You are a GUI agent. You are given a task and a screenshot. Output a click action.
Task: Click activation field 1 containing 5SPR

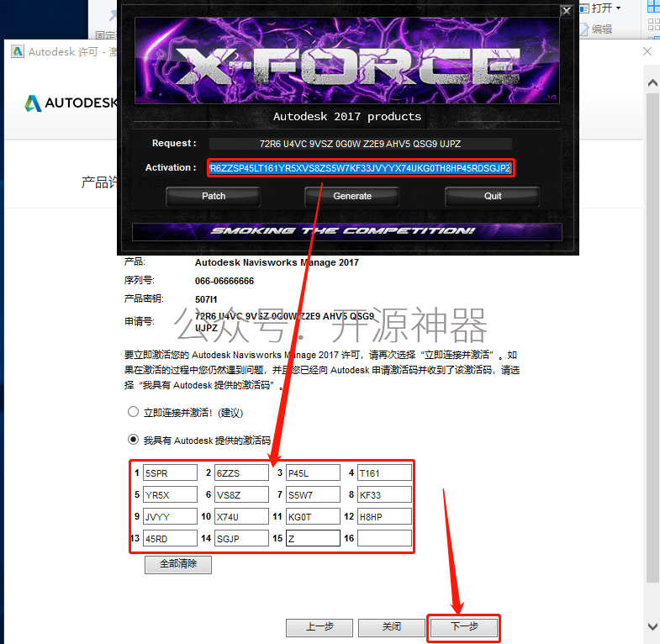click(170, 472)
